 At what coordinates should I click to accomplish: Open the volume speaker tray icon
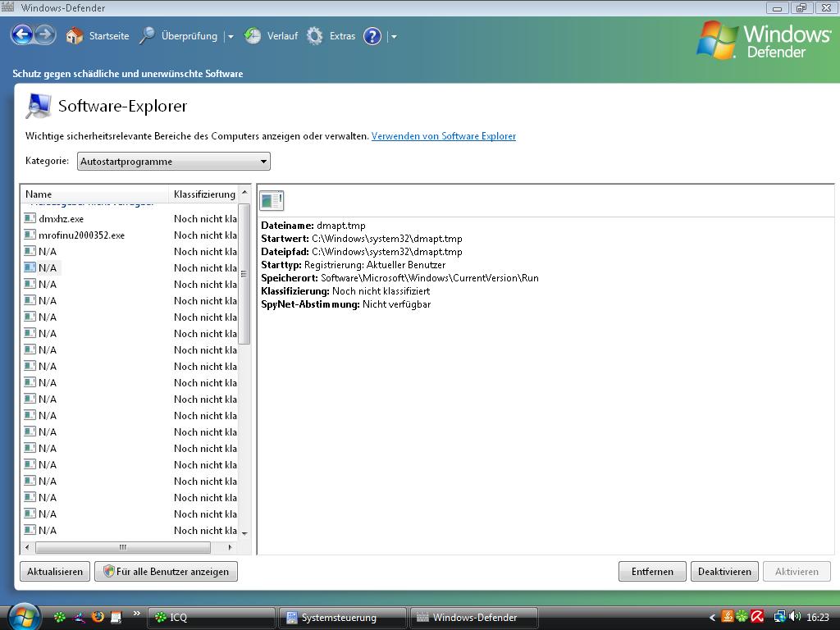point(794,617)
